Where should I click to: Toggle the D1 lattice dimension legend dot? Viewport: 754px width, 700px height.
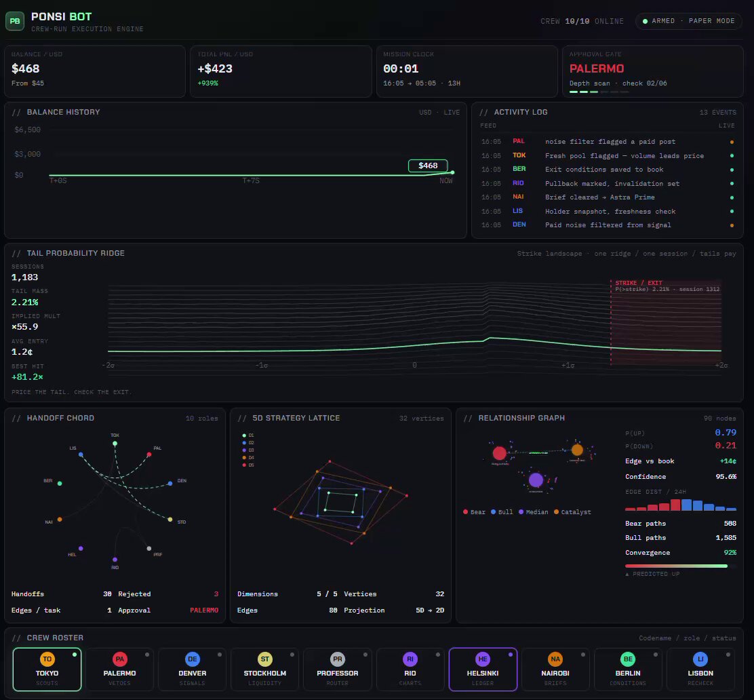[x=244, y=435]
